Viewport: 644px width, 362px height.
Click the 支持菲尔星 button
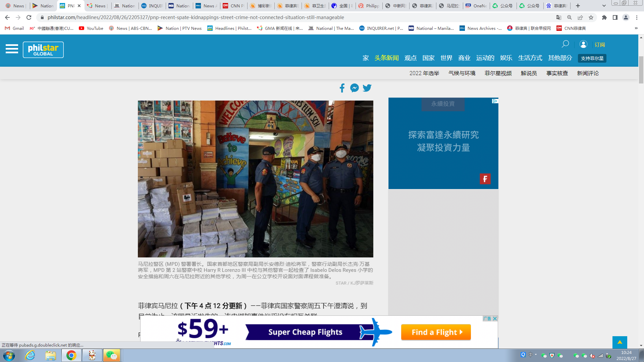[592, 58]
